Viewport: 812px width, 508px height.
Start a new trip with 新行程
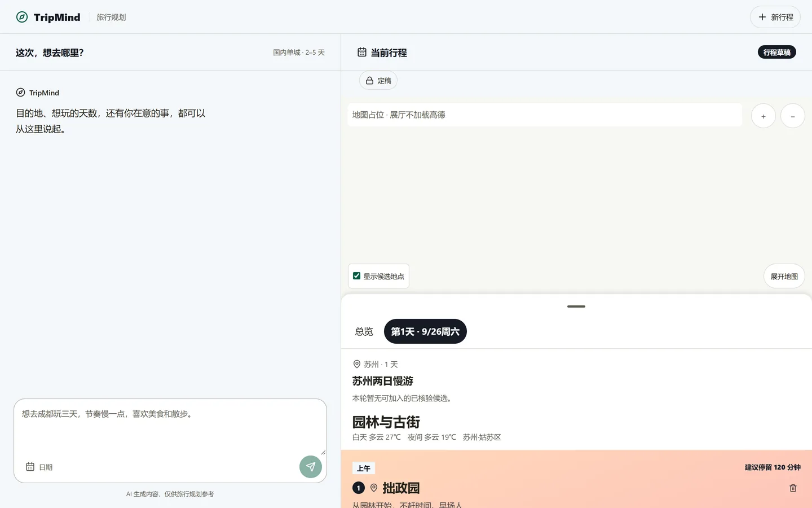(775, 17)
